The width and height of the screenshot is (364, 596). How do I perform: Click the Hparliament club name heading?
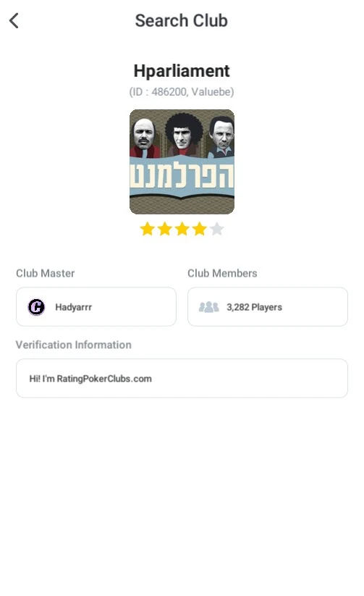point(182,71)
